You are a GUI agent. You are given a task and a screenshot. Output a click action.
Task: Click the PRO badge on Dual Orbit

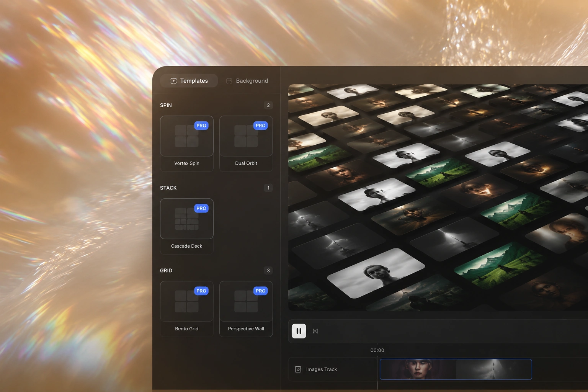(261, 126)
